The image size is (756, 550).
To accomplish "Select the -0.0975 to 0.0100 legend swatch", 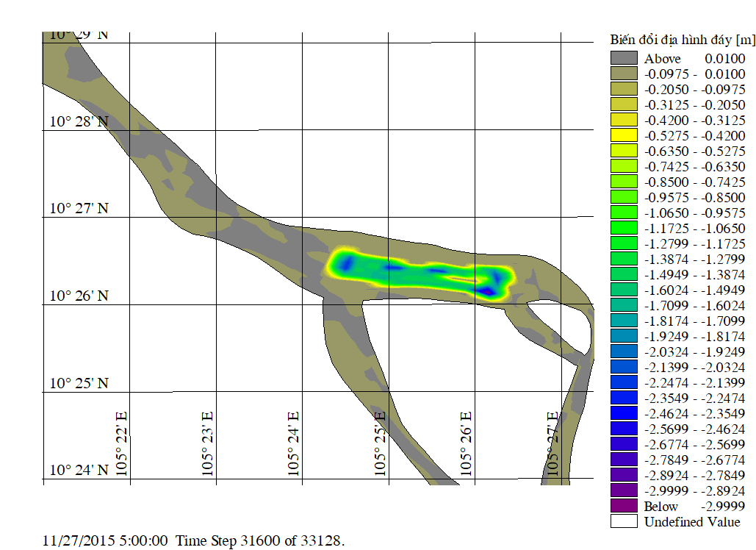I will coord(624,74).
